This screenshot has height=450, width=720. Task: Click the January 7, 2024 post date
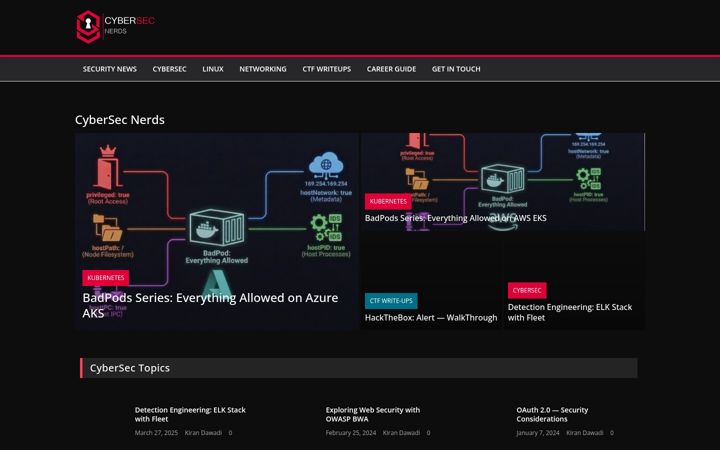(x=538, y=433)
